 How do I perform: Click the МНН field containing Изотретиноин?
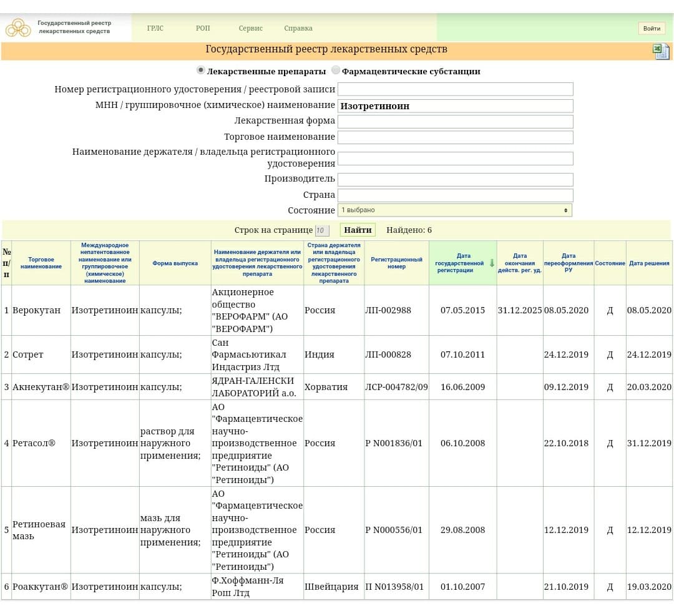pos(455,106)
